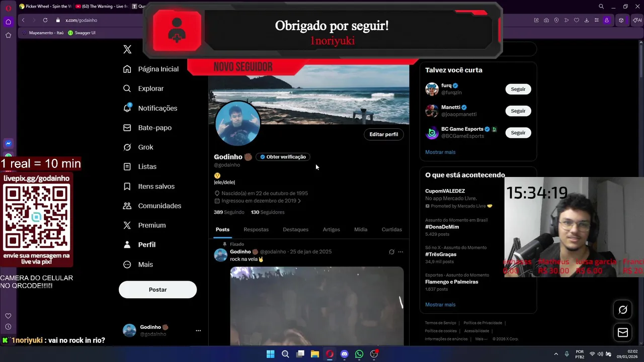644x362 pixels.
Task: Follow Manetti with the Seguir button
Action: point(518,111)
